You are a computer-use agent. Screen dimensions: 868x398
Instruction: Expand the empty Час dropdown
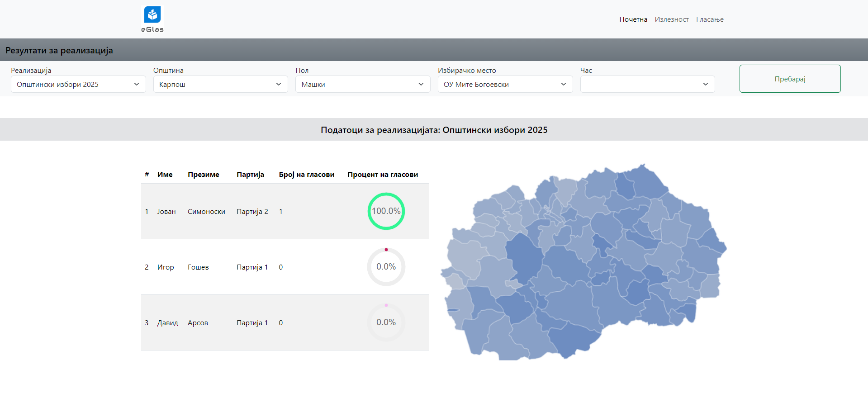coord(647,85)
